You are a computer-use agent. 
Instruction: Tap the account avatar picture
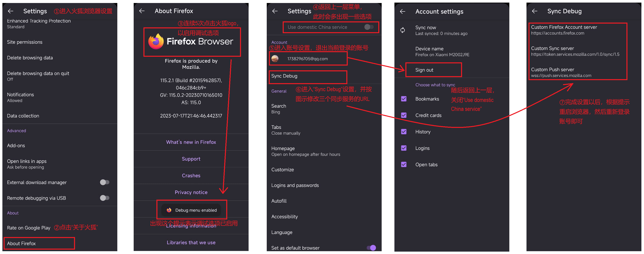[275, 59]
